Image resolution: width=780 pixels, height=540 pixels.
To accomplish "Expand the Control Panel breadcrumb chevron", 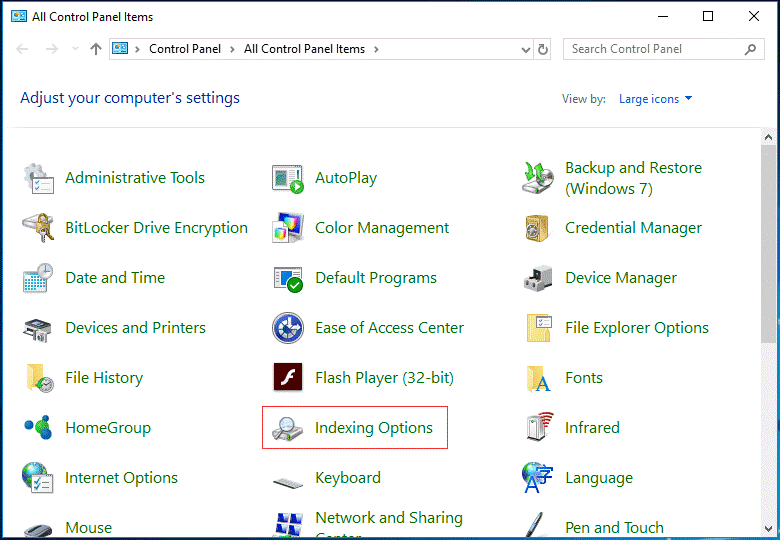I will click(x=235, y=49).
